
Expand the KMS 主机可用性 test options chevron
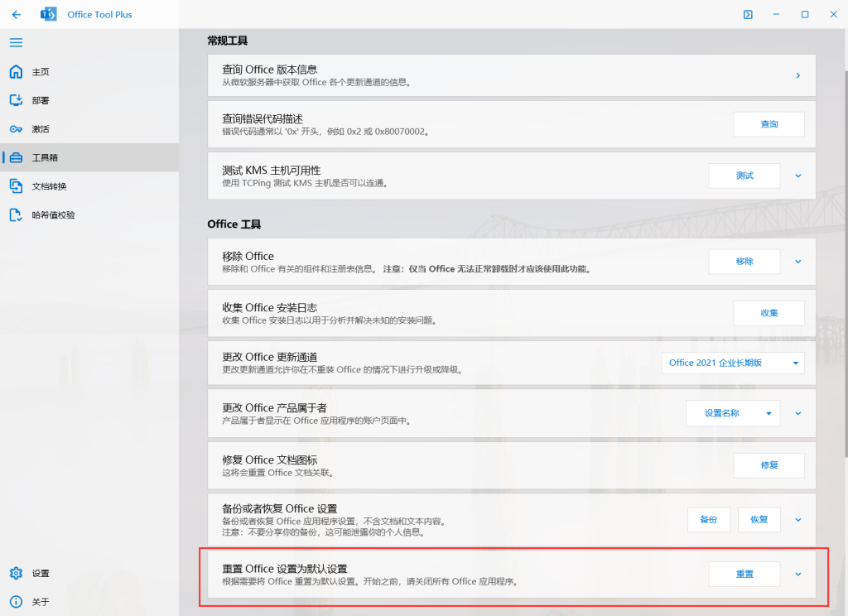click(x=797, y=176)
